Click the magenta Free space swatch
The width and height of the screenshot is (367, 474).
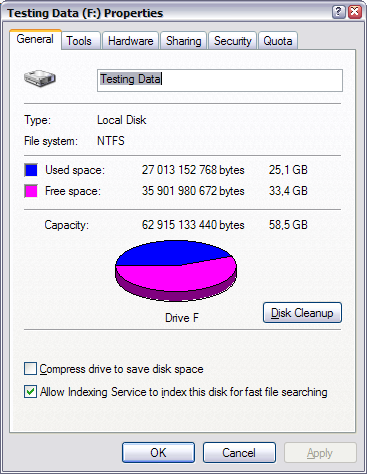tap(31, 191)
